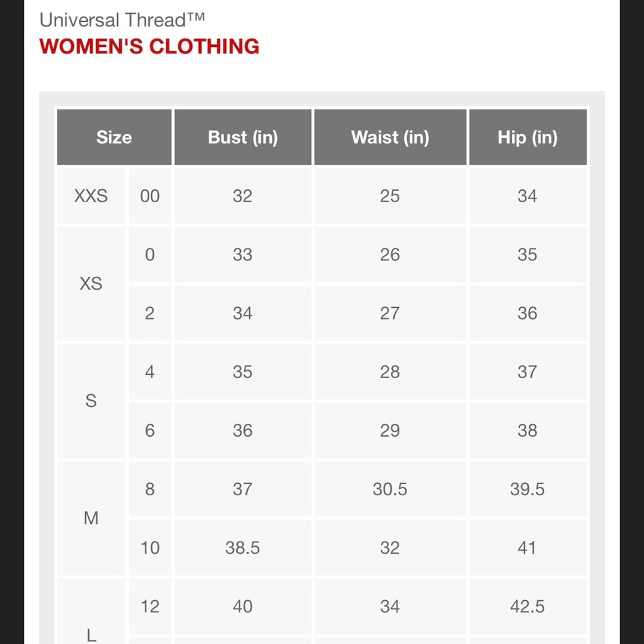644x644 pixels.
Task: Click numeric size 10 cell
Action: coord(149,547)
